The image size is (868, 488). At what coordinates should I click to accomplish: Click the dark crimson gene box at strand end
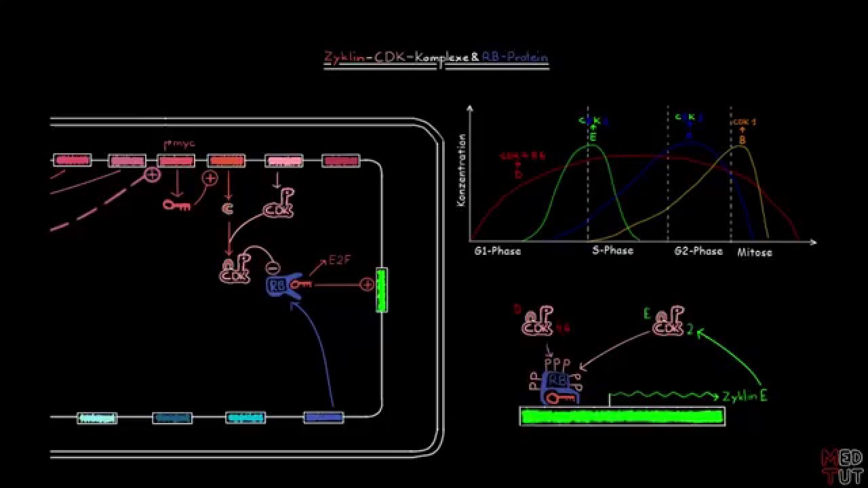[x=341, y=161]
